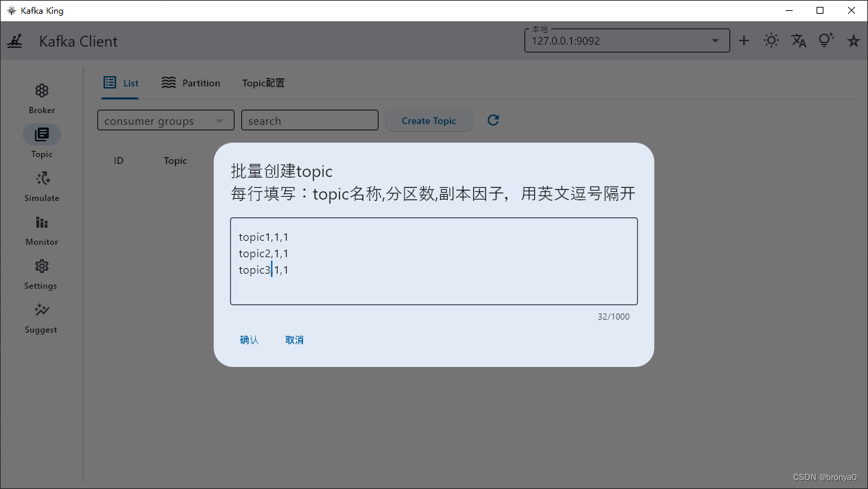The height and width of the screenshot is (489, 868).
Task: Minimize the Kafka King window
Action: (789, 10)
